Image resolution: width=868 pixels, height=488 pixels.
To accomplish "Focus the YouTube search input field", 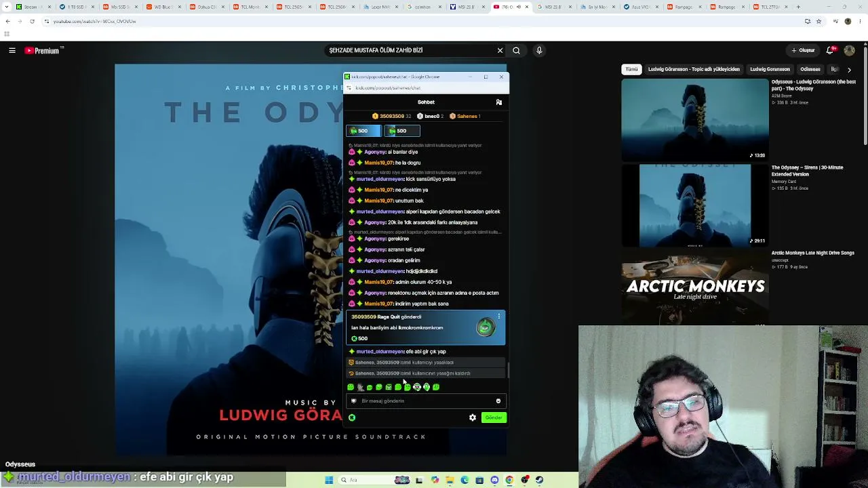I will [410, 50].
